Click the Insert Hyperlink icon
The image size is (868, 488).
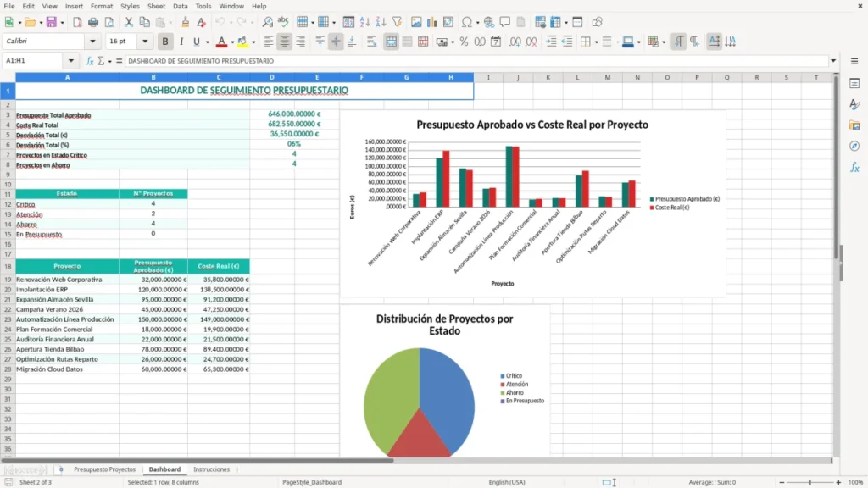point(489,22)
